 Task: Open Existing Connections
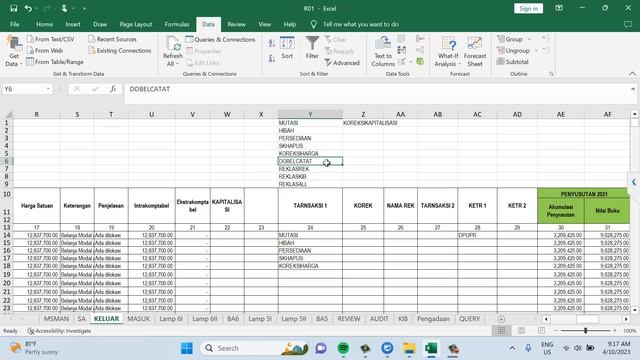[x=120, y=51]
